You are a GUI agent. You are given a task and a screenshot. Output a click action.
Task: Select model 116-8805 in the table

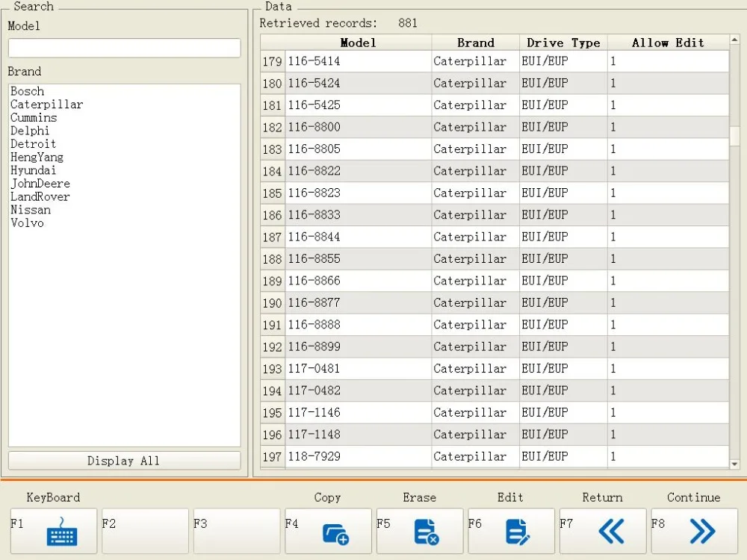pyautogui.click(x=359, y=149)
